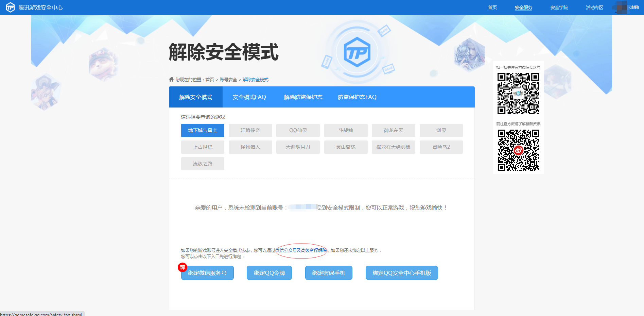Viewport: 644px width, 316px height.
Task: Click the 绑定微信服务号 button
Action: click(x=207, y=273)
